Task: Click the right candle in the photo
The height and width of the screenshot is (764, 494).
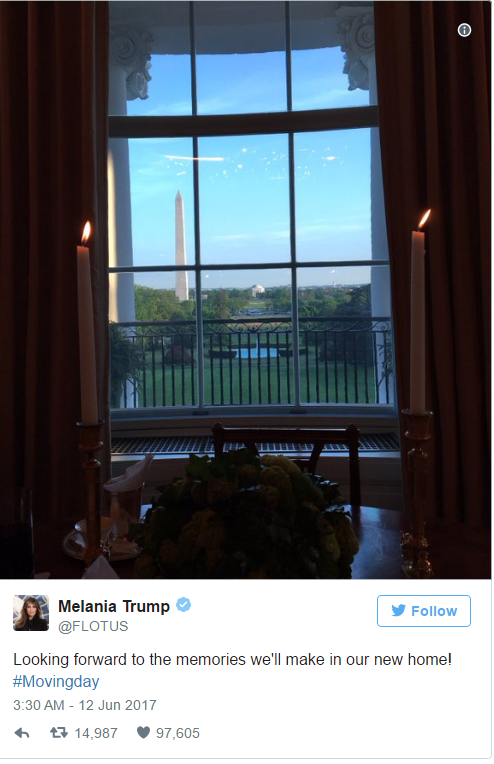Action: (418, 312)
